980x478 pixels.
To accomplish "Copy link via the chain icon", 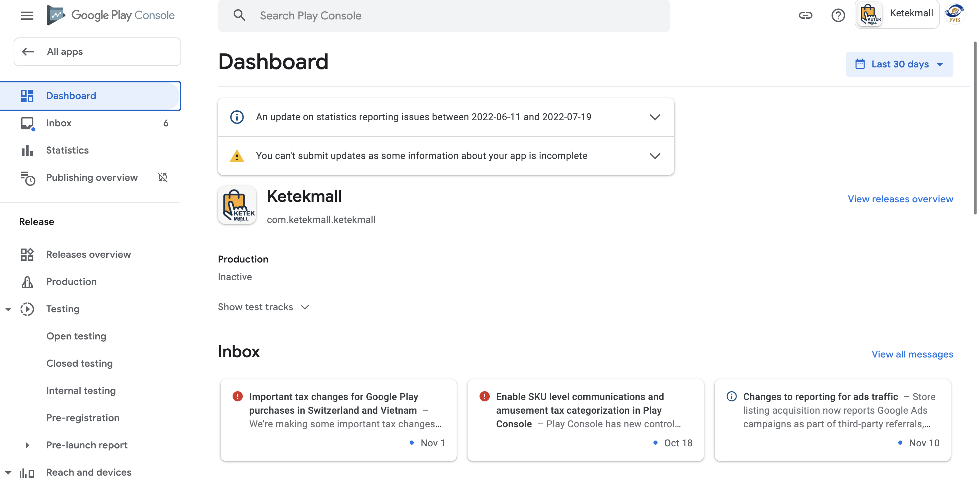I will coord(805,15).
